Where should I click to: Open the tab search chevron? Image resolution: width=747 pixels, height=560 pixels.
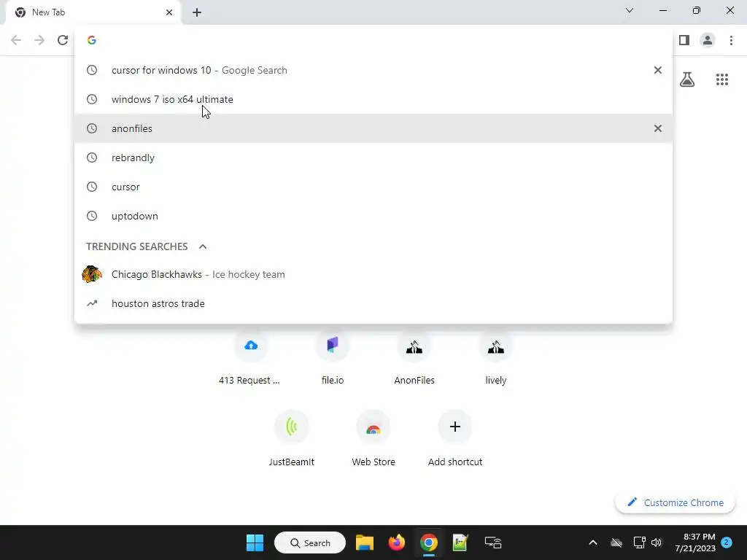click(x=630, y=10)
